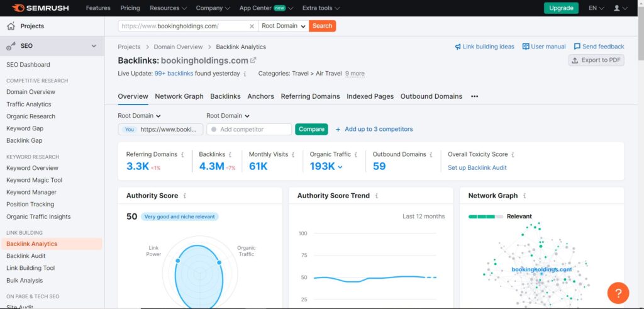Screen dimensions: 644x309
Task: Click info icon beside Network Graph title
Action: 525,196
